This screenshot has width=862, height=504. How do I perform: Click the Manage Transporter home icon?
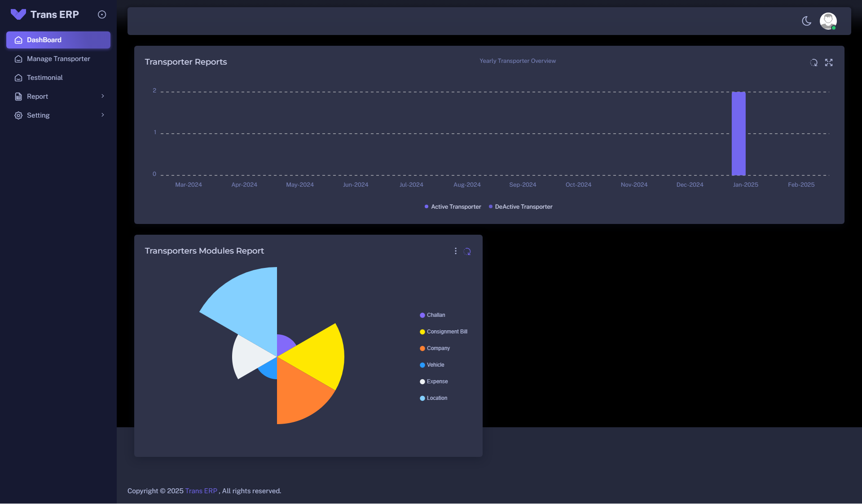click(18, 59)
